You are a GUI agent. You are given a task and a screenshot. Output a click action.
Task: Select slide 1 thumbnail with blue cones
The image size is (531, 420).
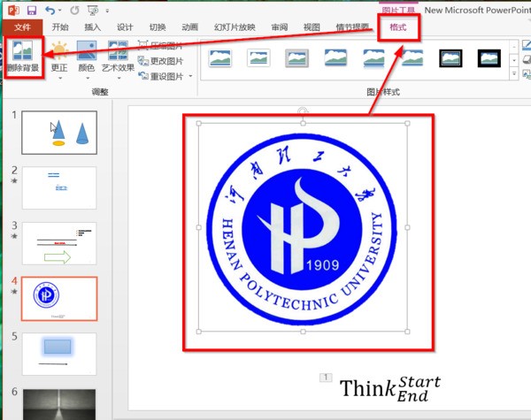(58, 132)
